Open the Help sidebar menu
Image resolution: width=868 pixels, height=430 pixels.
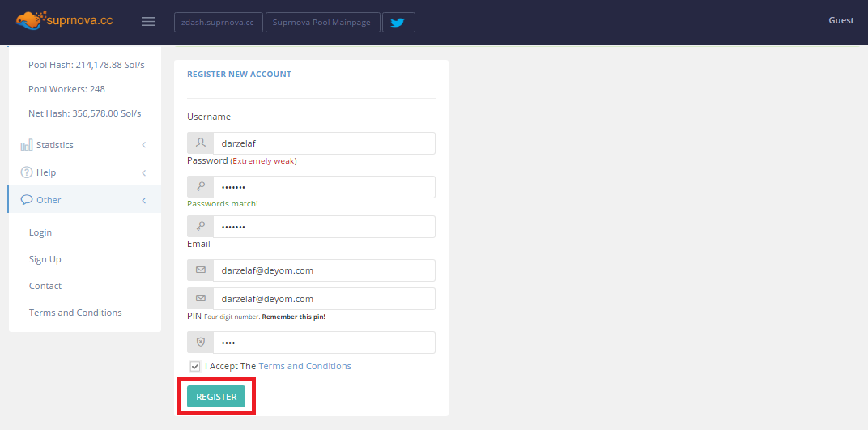point(85,172)
